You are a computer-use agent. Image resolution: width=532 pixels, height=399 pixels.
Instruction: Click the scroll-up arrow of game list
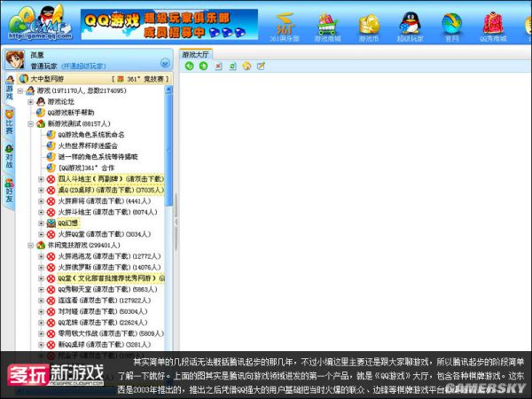(x=168, y=90)
